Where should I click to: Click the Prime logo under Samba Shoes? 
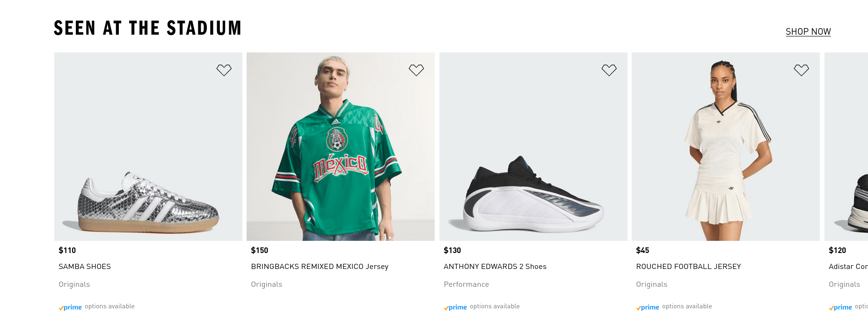[x=70, y=307]
